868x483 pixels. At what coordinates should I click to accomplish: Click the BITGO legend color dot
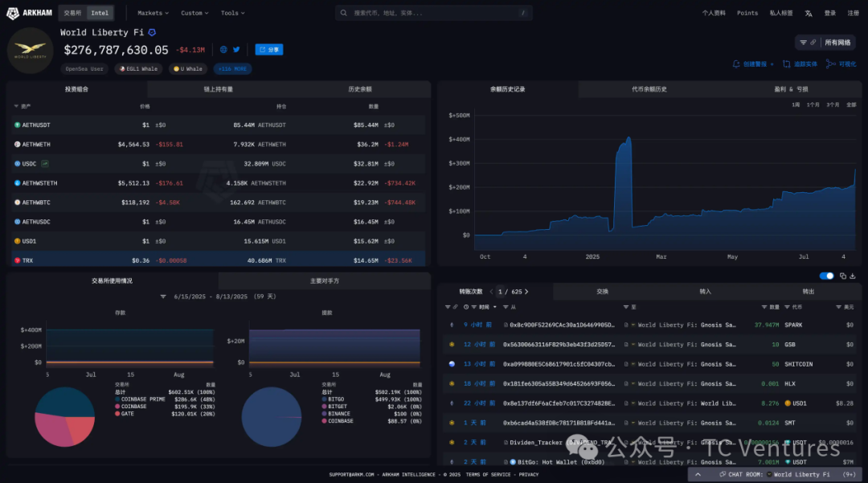tap(324, 399)
